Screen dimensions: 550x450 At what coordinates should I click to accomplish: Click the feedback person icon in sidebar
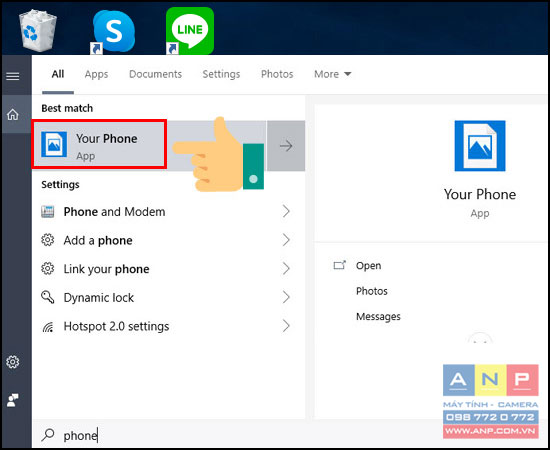(13, 400)
